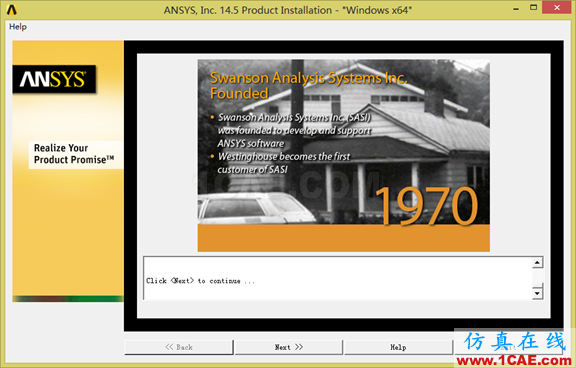The width and height of the screenshot is (576, 368).
Task: Click the 'Click <Next> to continue ...' text
Action: tap(200, 281)
